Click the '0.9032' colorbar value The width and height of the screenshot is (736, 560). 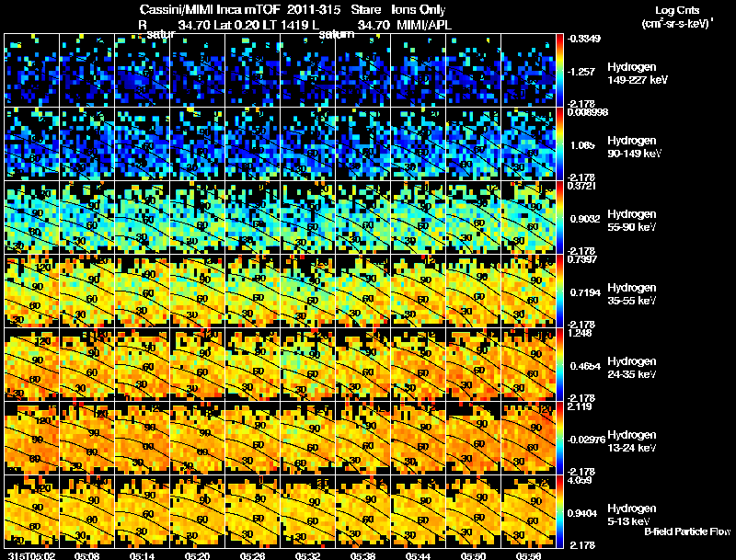point(585,219)
